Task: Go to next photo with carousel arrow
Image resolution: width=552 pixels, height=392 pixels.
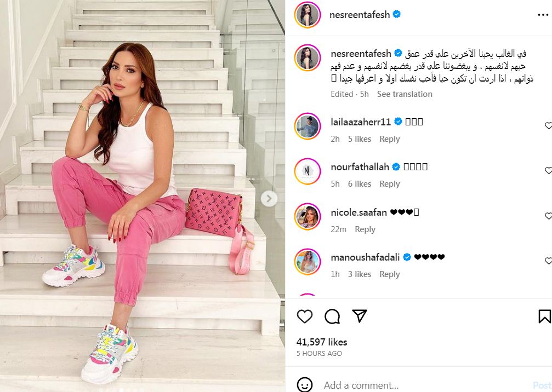Action: coord(269,199)
